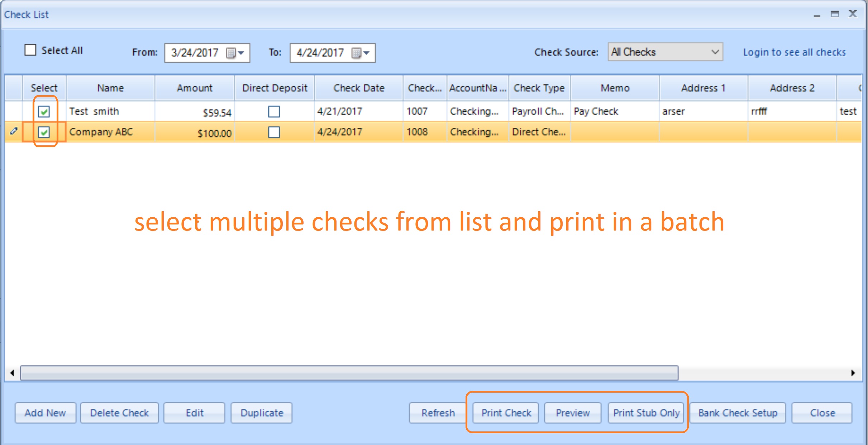The height and width of the screenshot is (445, 868).
Task: Click the Duplicate button
Action: pyautogui.click(x=262, y=413)
